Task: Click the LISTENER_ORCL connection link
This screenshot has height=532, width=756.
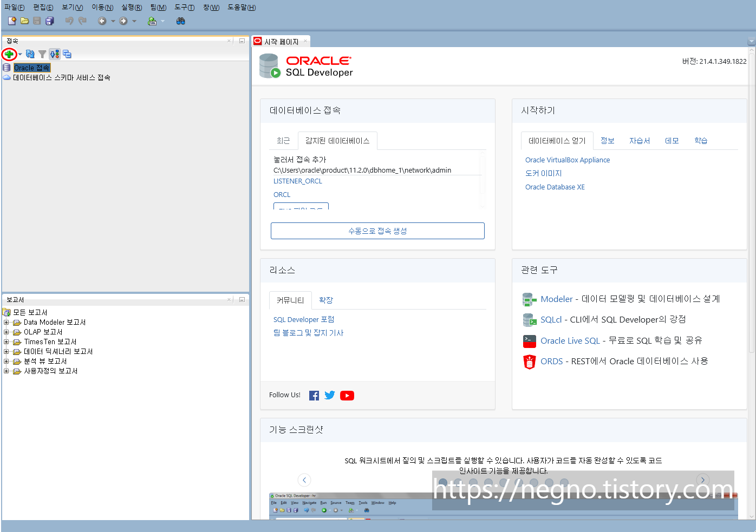Action: click(x=298, y=181)
